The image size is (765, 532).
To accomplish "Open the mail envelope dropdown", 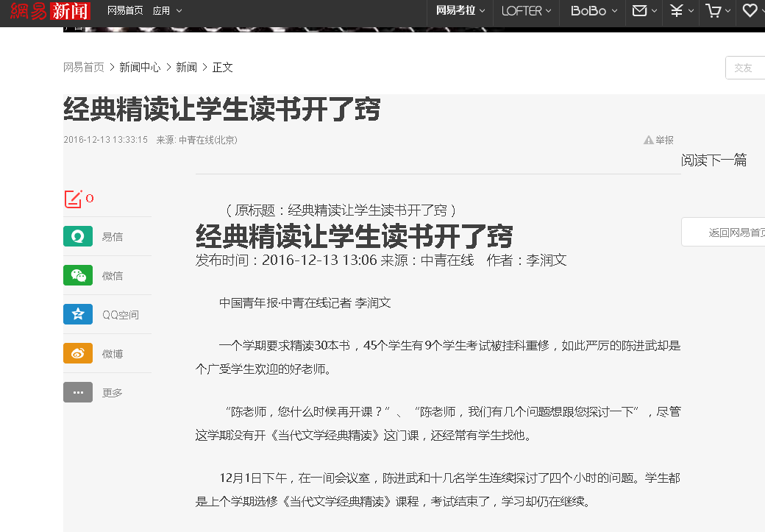I will point(645,11).
